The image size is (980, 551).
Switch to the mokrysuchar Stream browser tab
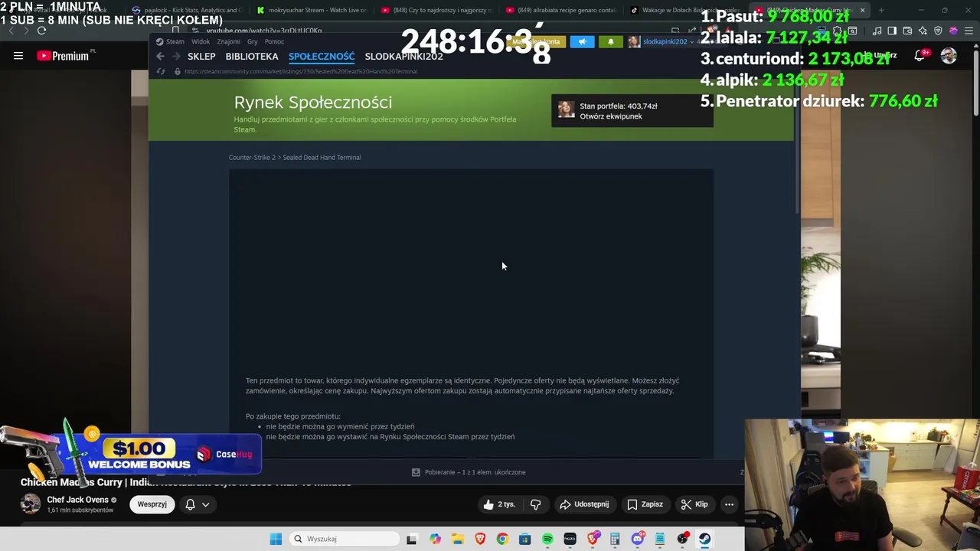point(312,10)
